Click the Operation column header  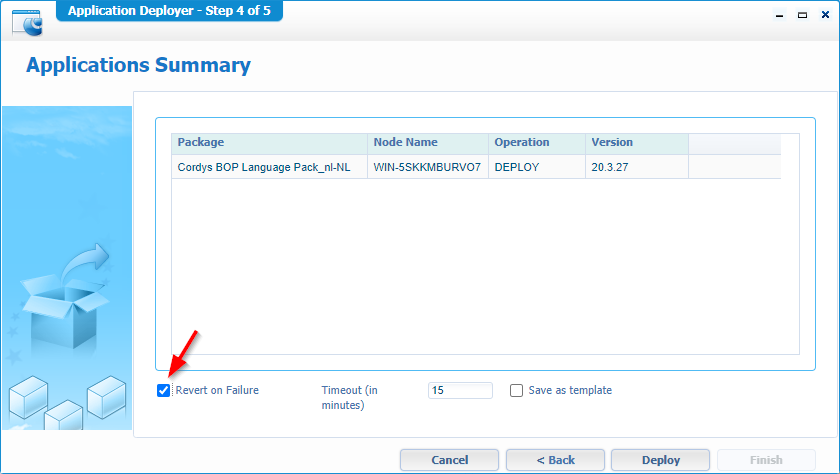tap(537, 144)
